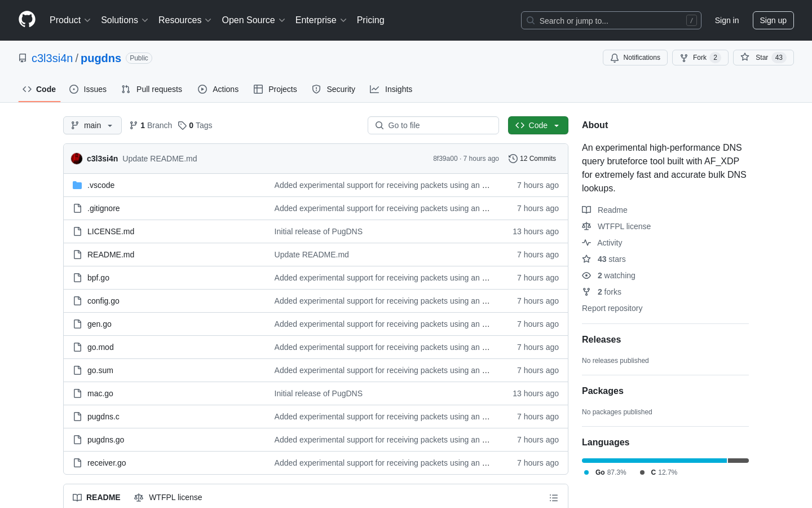Click the c3l3si4n avatar in commit row

77,159
